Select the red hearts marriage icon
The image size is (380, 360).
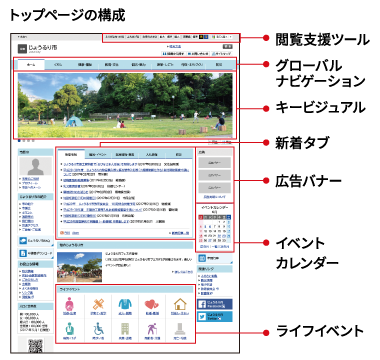pos(152,304)
